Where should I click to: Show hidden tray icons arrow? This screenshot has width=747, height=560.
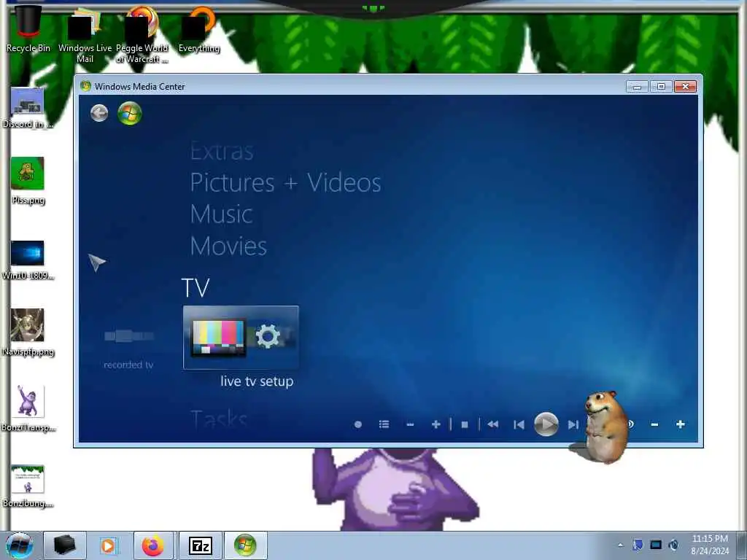620,545
